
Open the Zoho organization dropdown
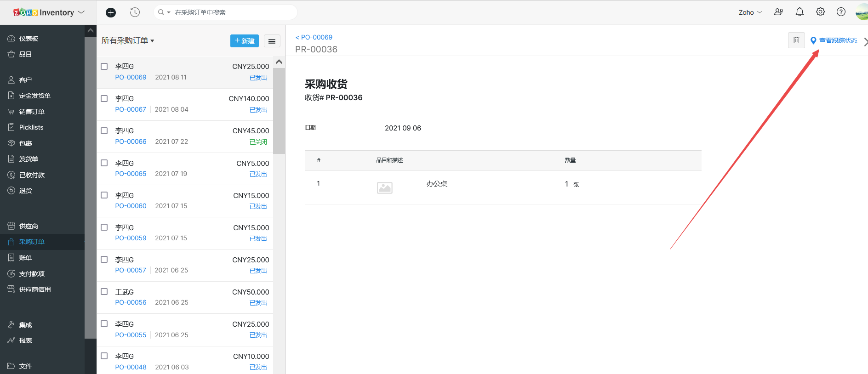750,12
